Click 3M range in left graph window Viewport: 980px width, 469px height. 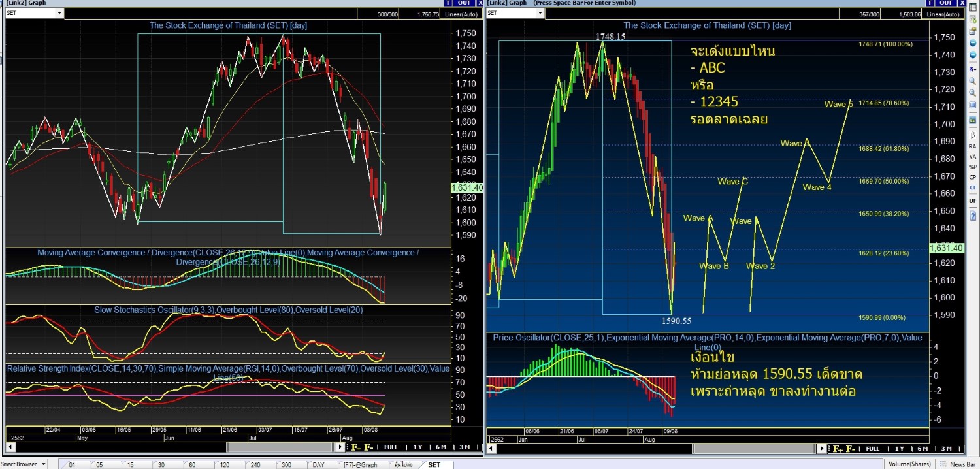465,447
